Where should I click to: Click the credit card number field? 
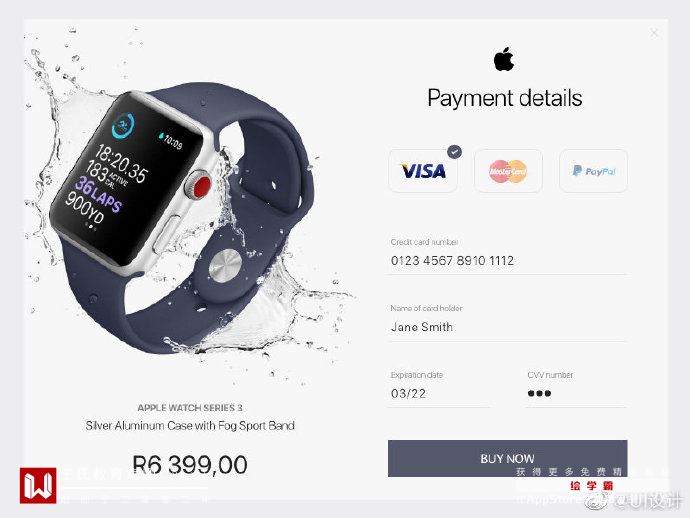pos(507,261)
